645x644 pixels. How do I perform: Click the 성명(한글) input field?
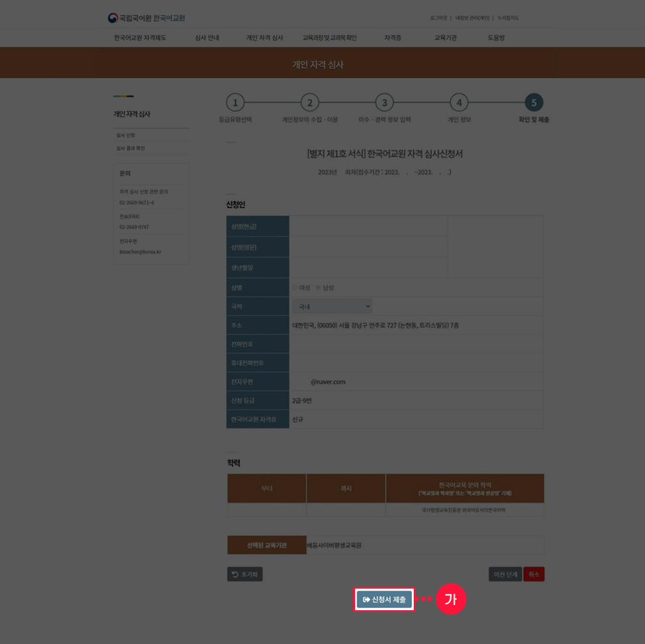[368, 226]
